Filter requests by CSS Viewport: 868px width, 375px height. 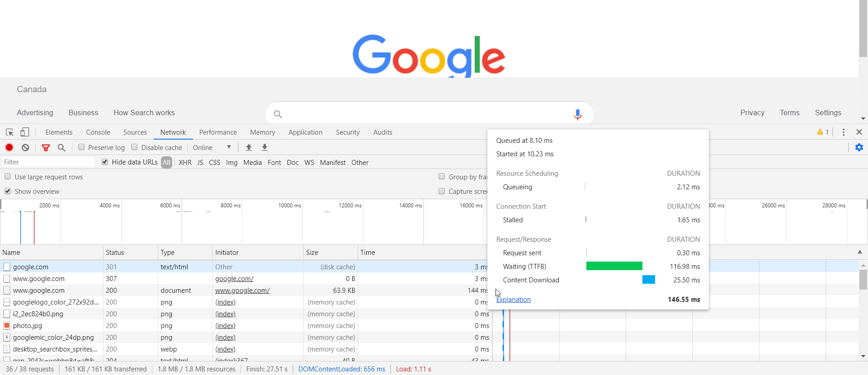point(215,163)
